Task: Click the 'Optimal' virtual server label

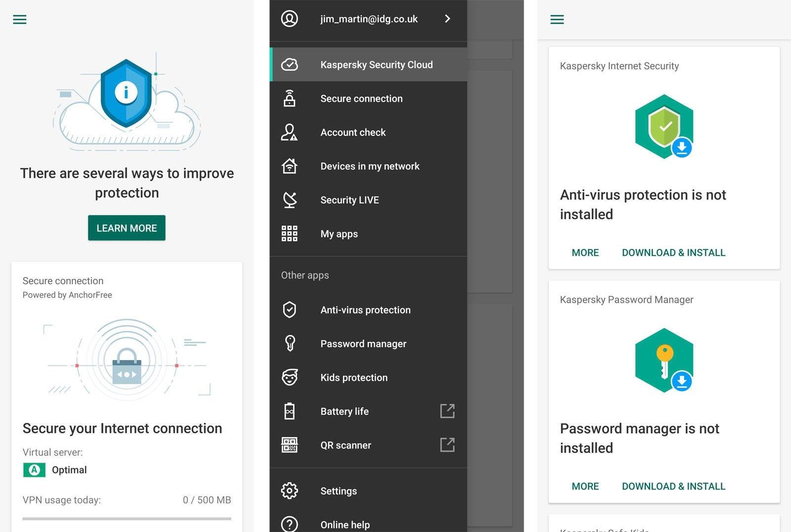Action: click(x=69, y=470)
